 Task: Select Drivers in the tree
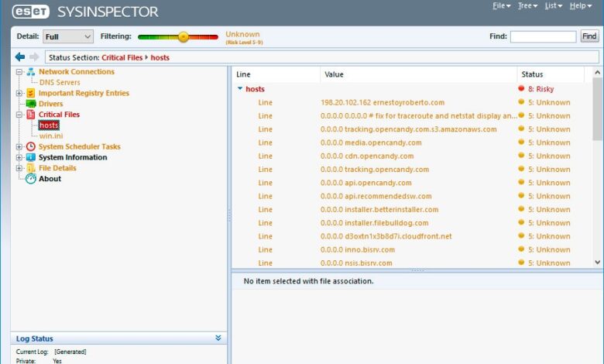coord(50,104)
